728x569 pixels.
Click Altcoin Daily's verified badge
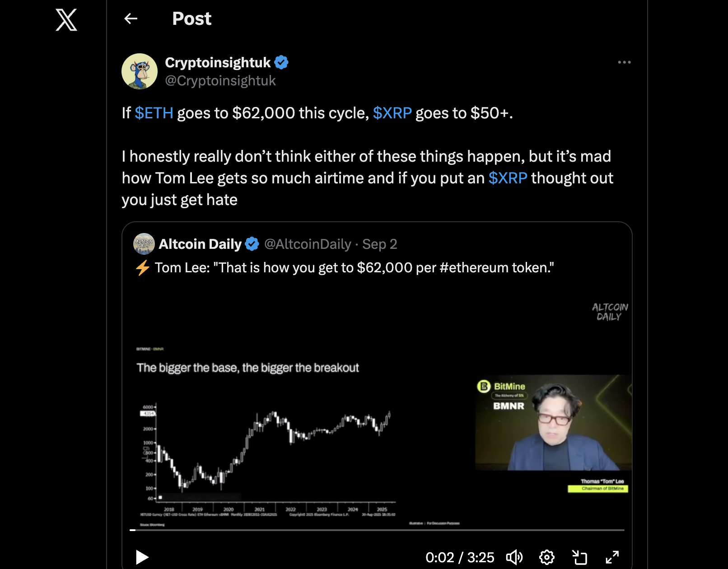coord(252,244)
